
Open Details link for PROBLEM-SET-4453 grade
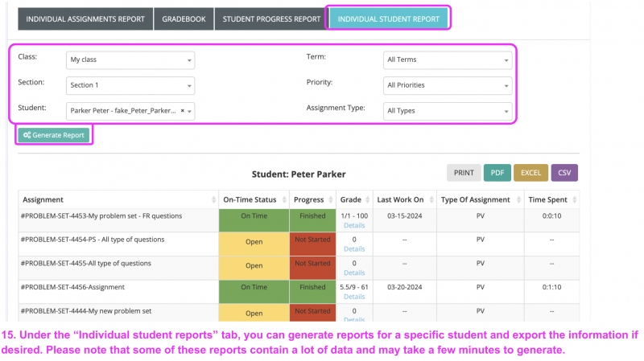coord(354,226)
